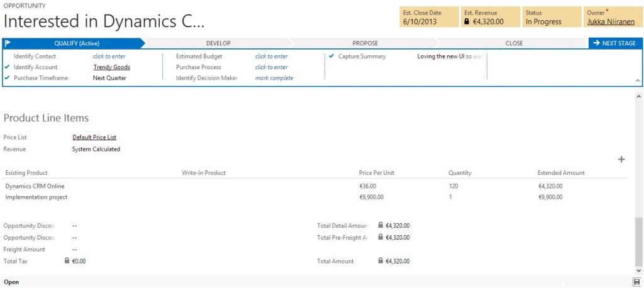Click the €36.00 price cell
Viewport: 644px width, 288px height.
367,186
